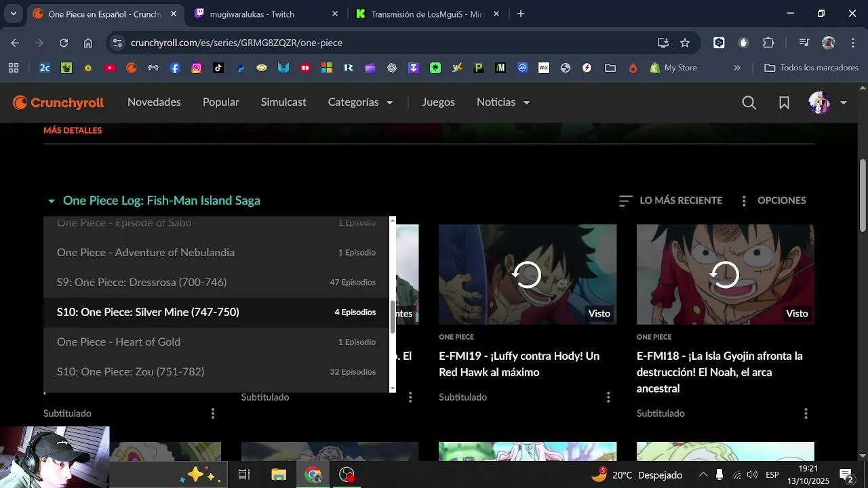
Task: Select S10: One Piece: Silver Mine (747-750)
Action: [216, 312]
